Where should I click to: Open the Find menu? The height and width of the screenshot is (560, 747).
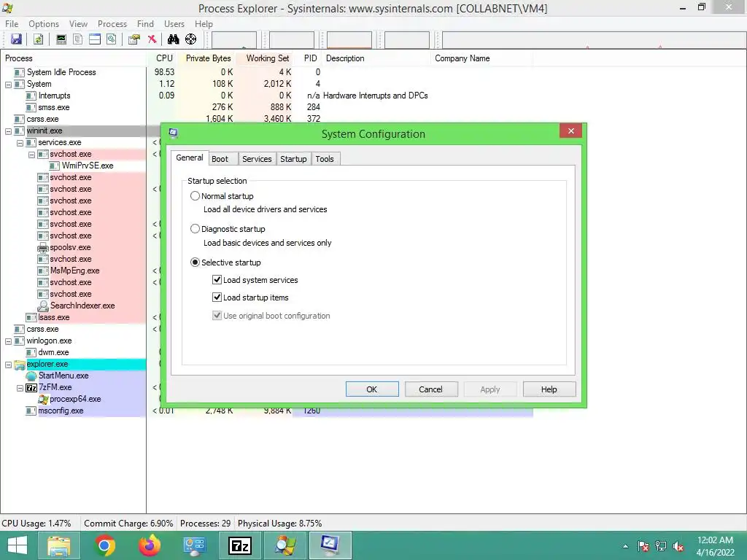145,24
